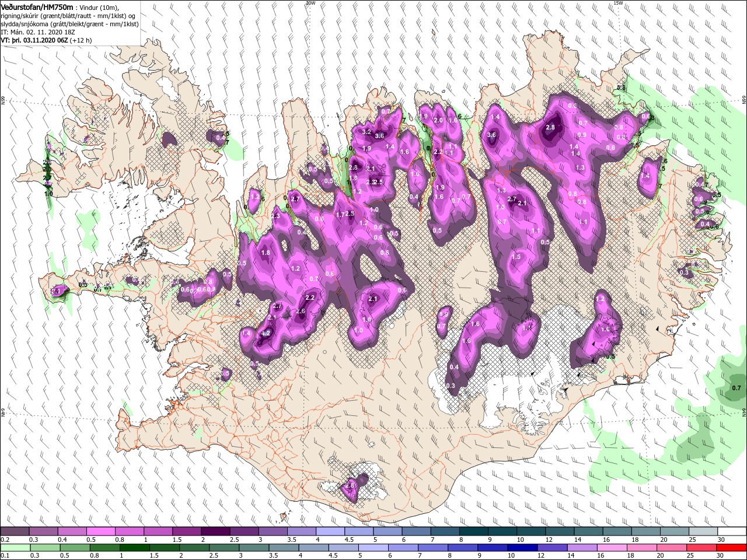Viewport: 747px width, 560px height.
Task: Click the 4.2 snowfall value on map
Action: (266, 334)
